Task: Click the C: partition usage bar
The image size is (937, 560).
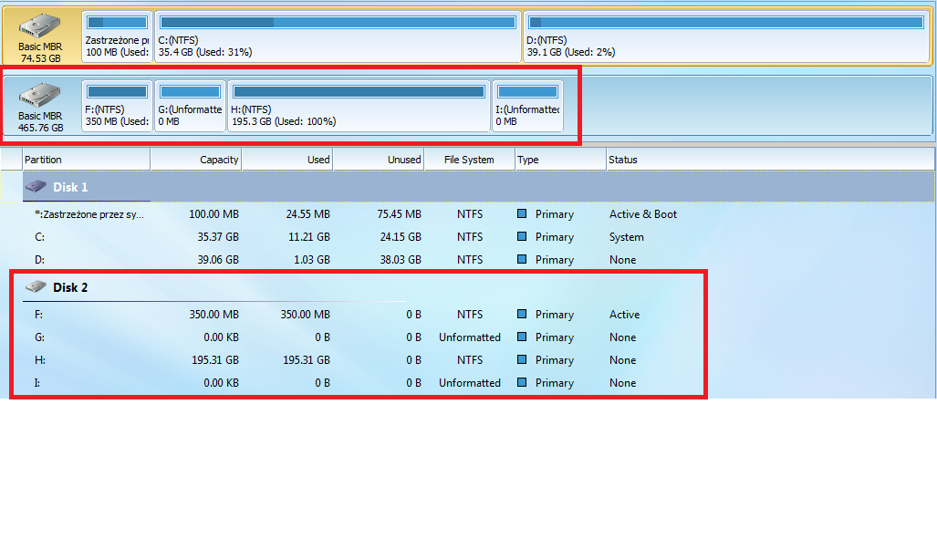Action: tap(338, 22)
